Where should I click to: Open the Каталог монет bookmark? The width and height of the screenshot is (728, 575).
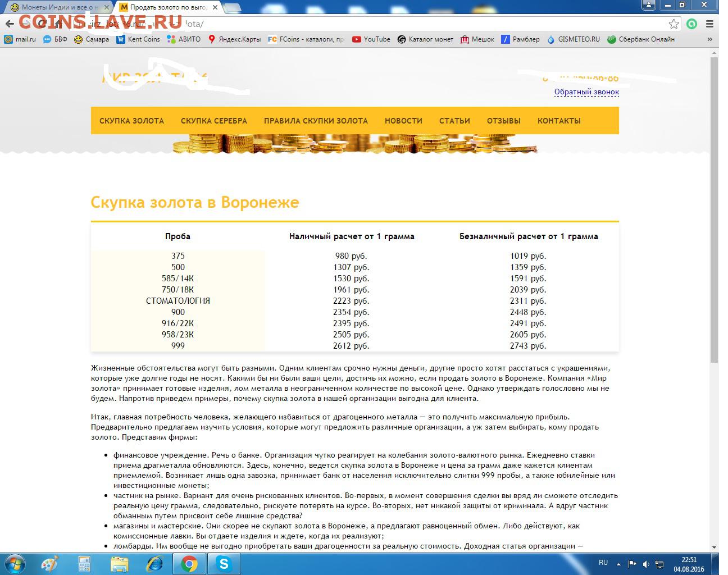point(425,39)
